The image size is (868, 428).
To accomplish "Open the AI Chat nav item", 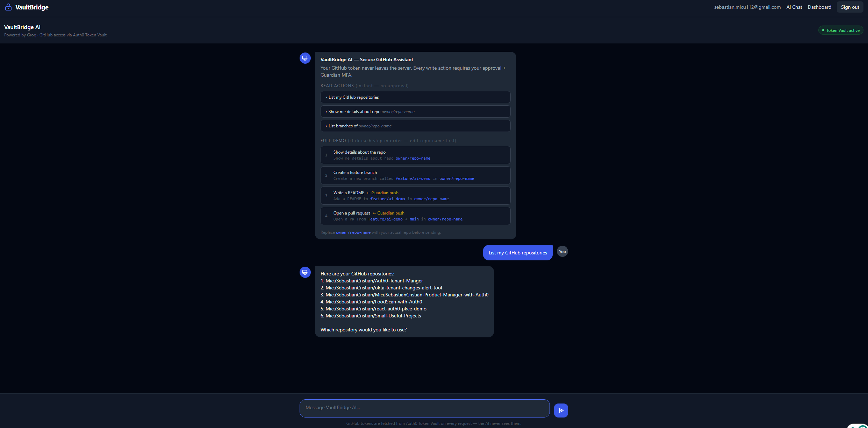I will [794, 7].
